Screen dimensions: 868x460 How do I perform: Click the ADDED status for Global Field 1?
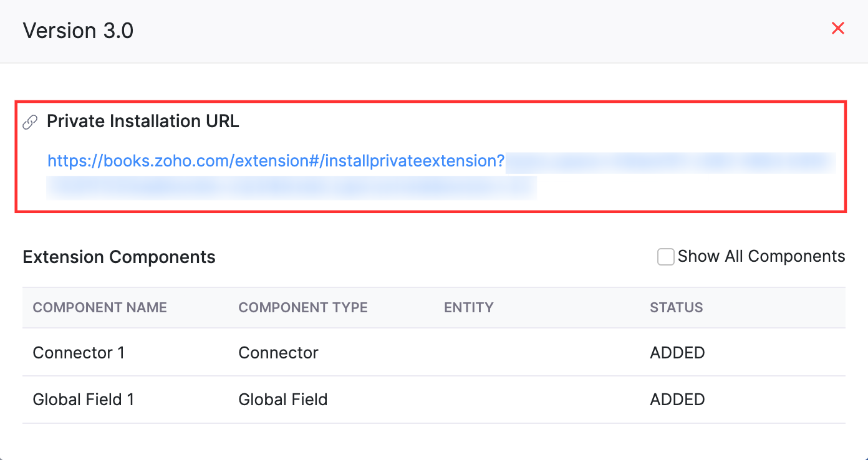coord(677,400)
